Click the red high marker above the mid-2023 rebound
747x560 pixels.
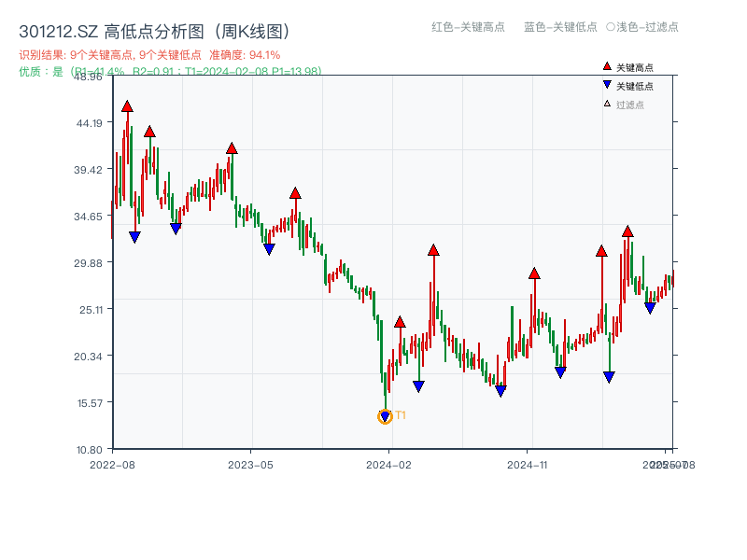[x=297, y=194]
